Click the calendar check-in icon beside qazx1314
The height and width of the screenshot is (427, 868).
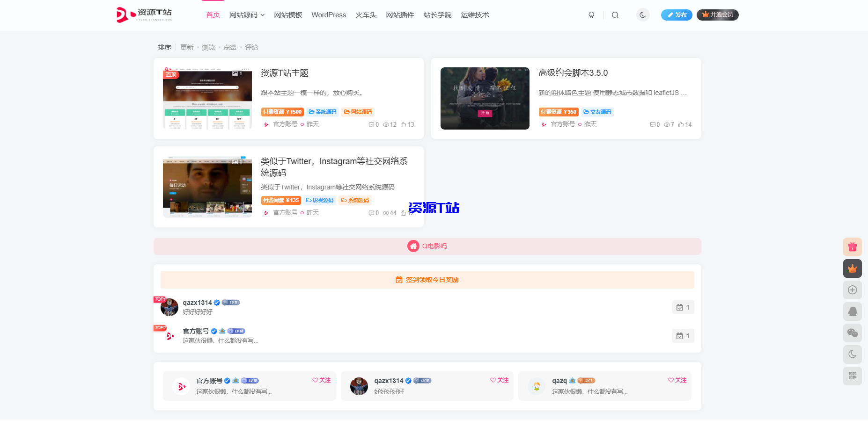click(683, 307)
